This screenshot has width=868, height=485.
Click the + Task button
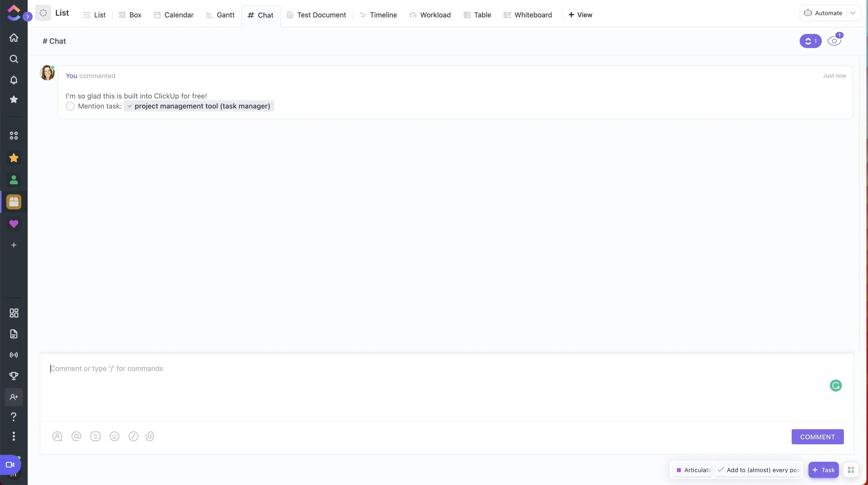tap(823, 470)
